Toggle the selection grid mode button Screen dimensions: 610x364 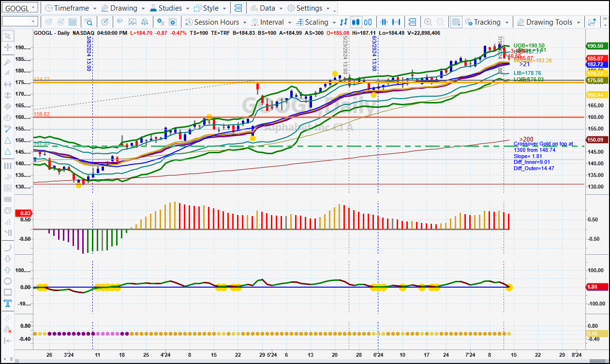coord(456,22)
